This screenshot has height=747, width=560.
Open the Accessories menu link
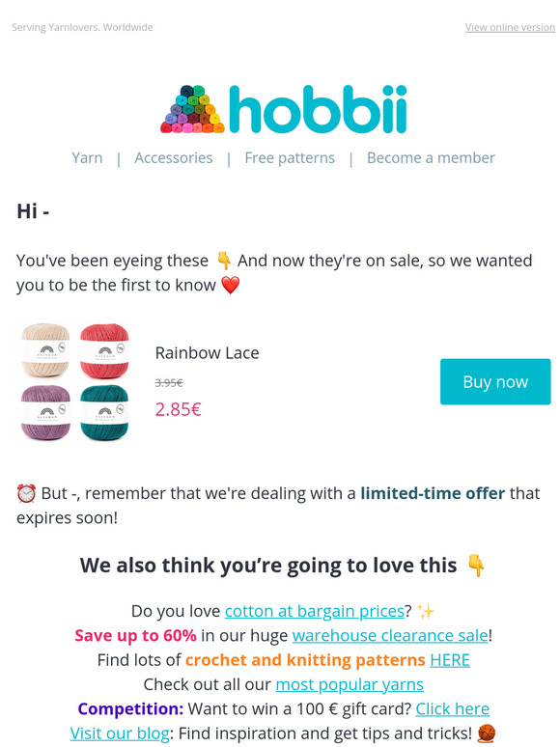[x=174, y=157]
